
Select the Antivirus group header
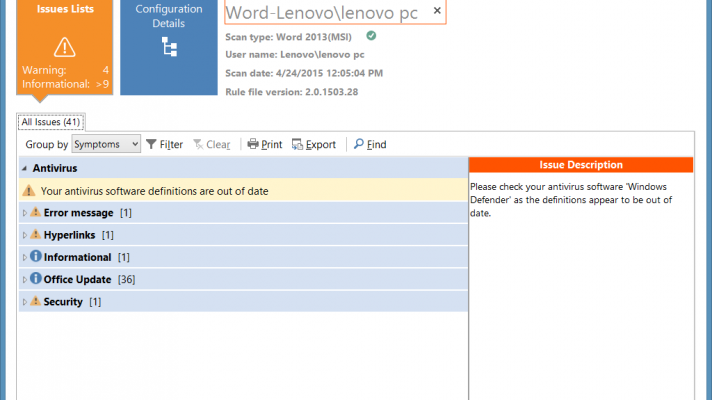(243, 168)
